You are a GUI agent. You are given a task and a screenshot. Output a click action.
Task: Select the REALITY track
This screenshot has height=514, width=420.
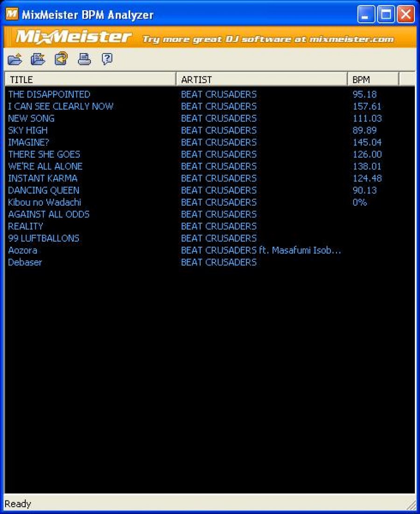(26, 226)
